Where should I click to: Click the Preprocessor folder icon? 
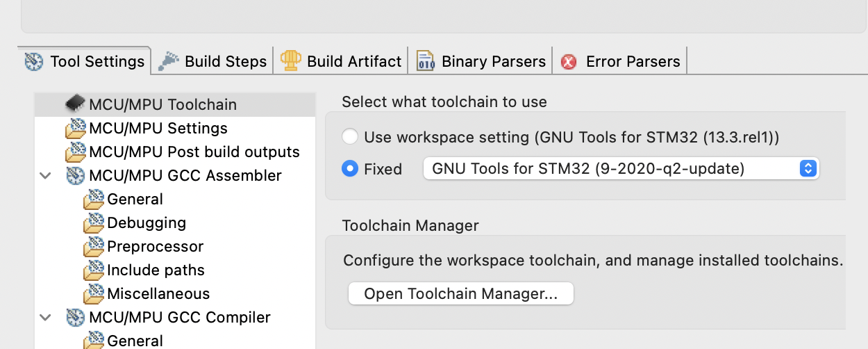[x=94, y=247]
